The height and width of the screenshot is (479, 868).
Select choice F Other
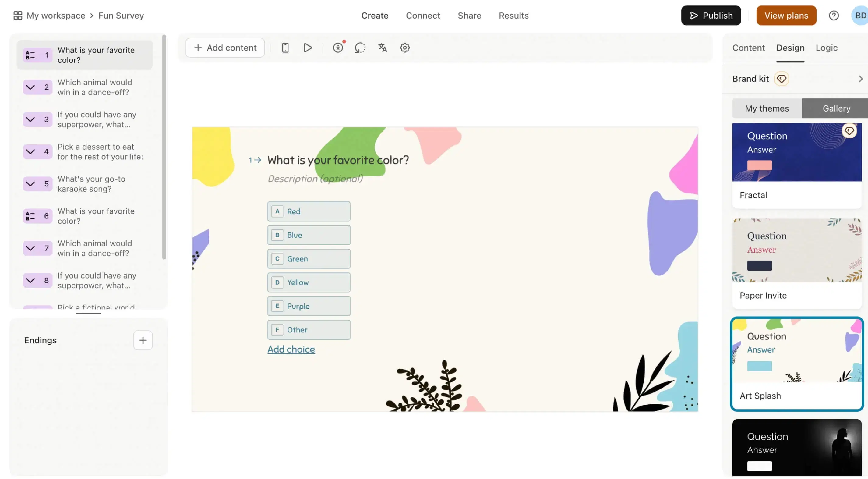[x=309, y=330]
